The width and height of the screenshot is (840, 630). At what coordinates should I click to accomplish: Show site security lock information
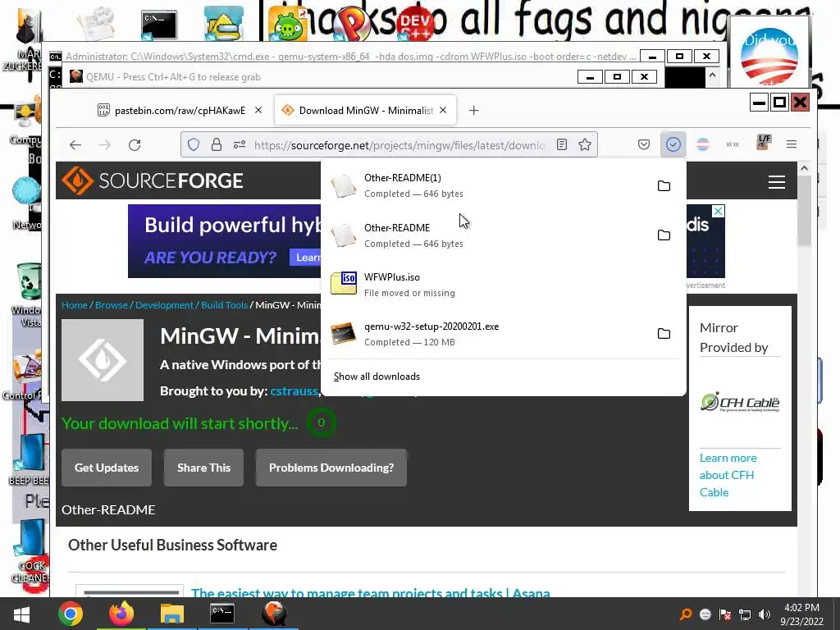pos(217,144)
